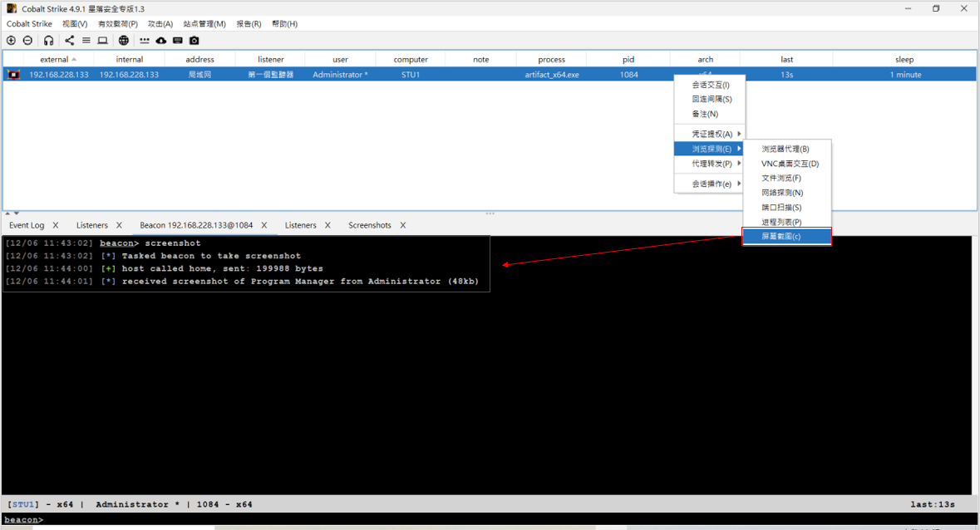This screenshot has width=980, height=530.
Task: Open the 报告(R) menu
Action: pyautogui.click(x=249, y=24)
